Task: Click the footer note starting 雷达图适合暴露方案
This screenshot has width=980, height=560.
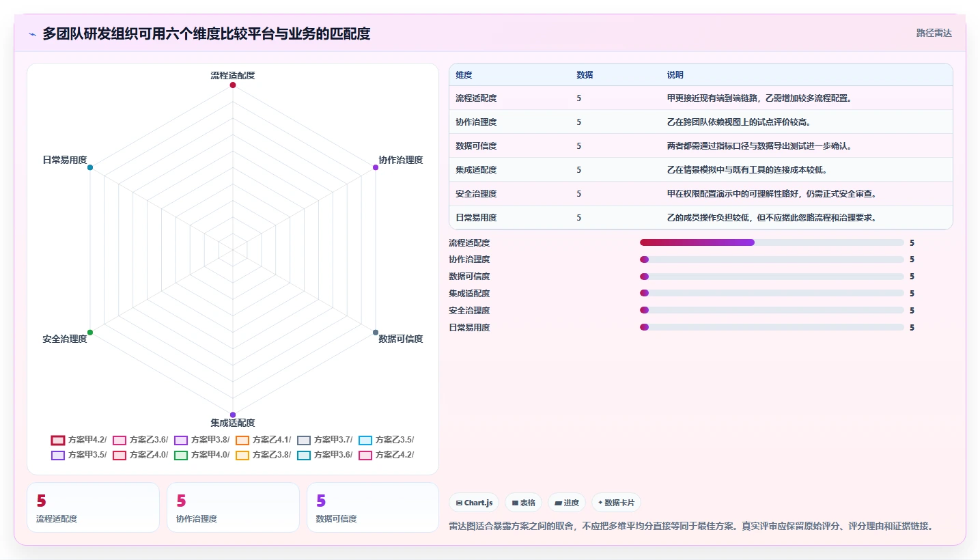Action: [x=691, y=526]
